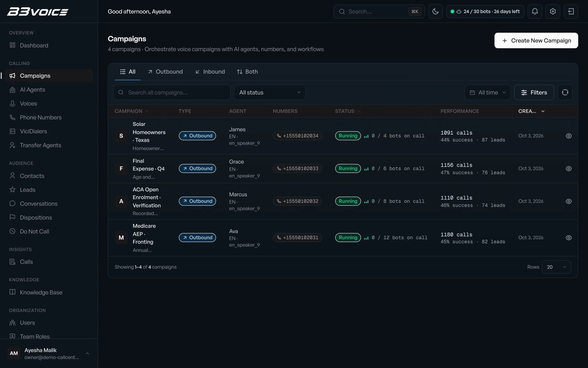Image resolution: width=588 pixels, height=368 pixels.
Task: Switch to the All tab
Action: tap(127, 72)
